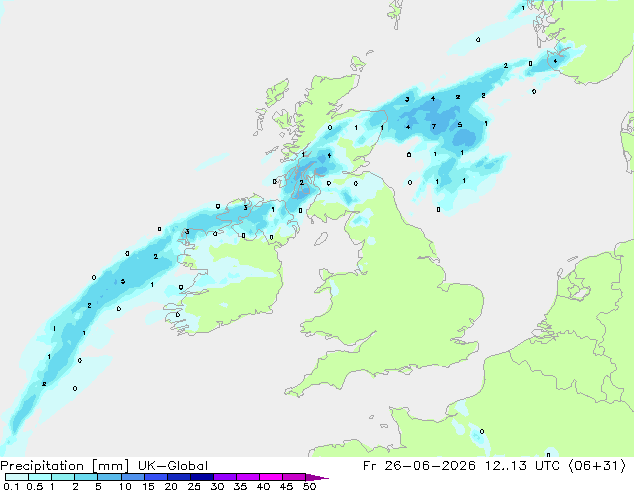Click the '12..13 UTC' time text
This screenshot has height=490, width=634.
coord(522,466)
